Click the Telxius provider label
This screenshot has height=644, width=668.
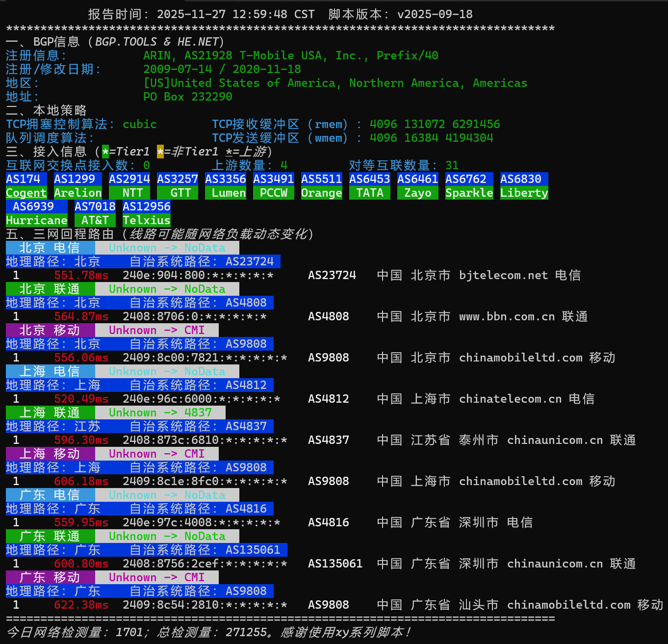click(146, 220)
